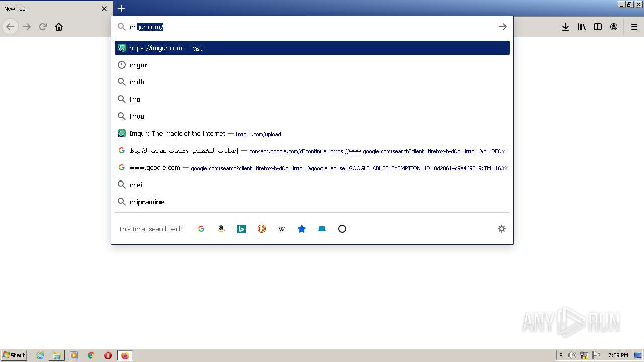Viewport: 644px width, 362px height.
Task: Open the Windows Start menu
Action: pyautogui.click(x=14, y=355)
